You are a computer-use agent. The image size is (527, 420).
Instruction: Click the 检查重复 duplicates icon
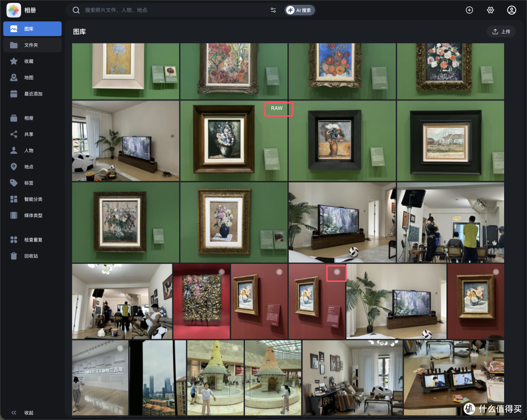click(14, 240)
